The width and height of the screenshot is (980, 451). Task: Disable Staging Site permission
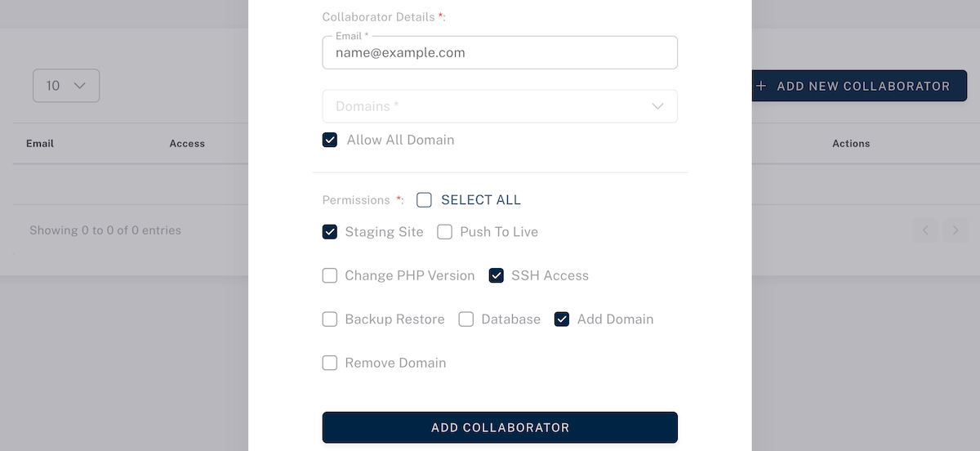point(330,232)
